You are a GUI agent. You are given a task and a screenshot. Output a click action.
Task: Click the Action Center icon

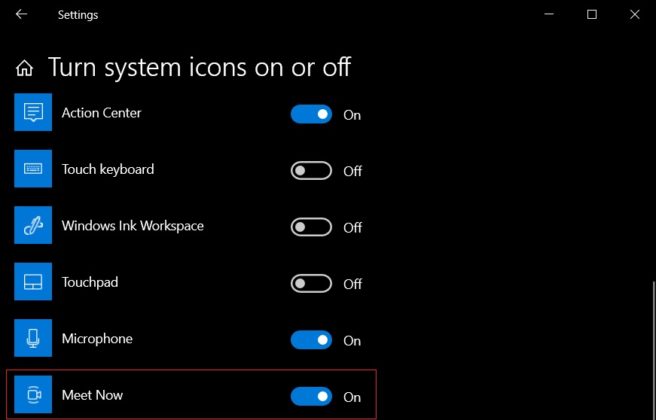(x=32, y=113)
